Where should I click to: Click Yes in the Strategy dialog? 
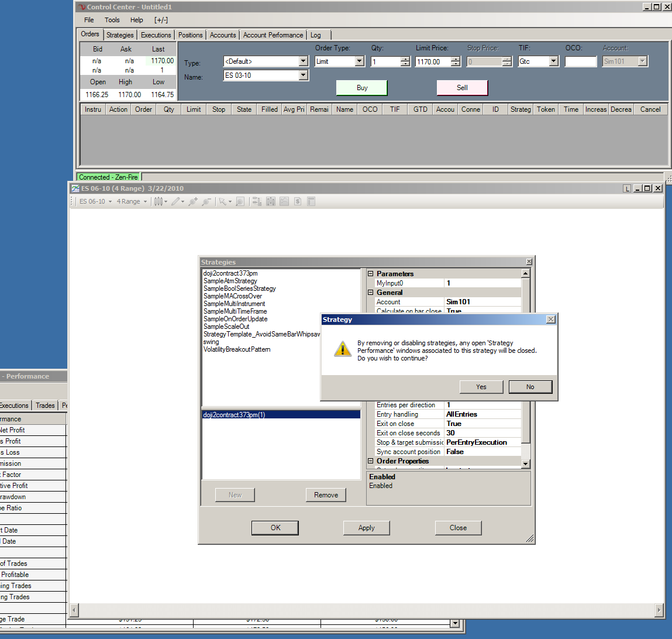[x=481, y=387]
